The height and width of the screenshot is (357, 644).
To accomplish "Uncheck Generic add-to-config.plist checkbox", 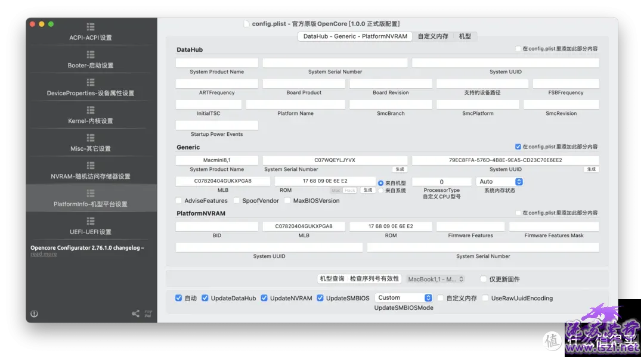I will click(x=518, y=147).
